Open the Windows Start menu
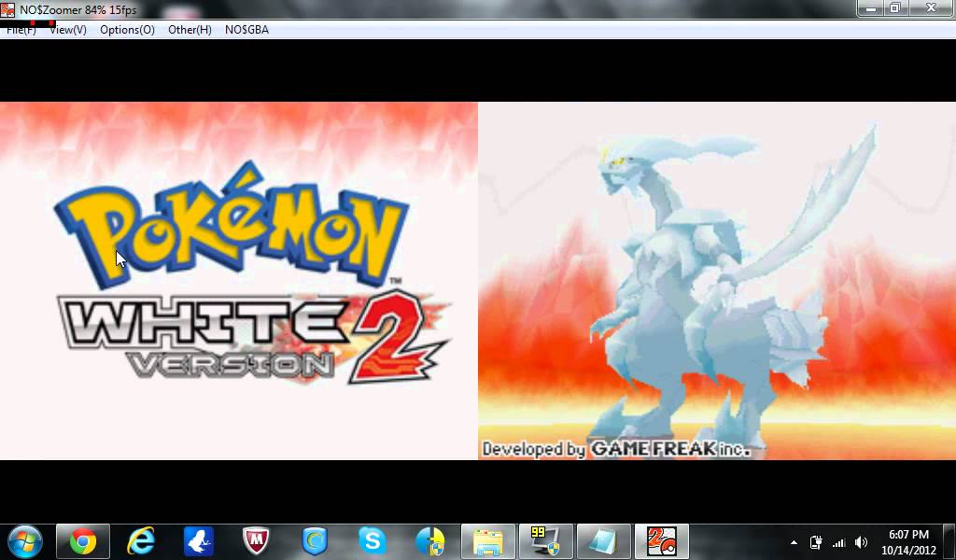The width and height of the screenshot is (956, 560). [24, 541]
